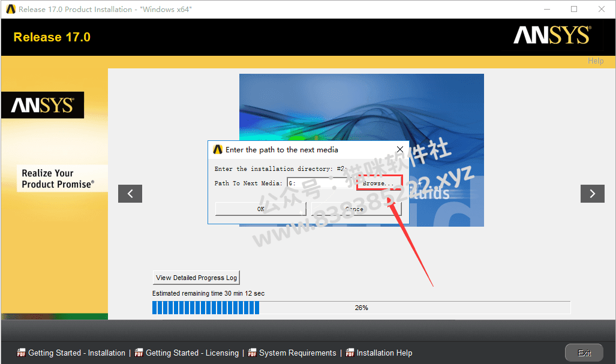Click the 'Estimated remaining time 30 min 12 sec' text
Image resolution: width=616 pixels, height=364 pixels.
[208, 293]
